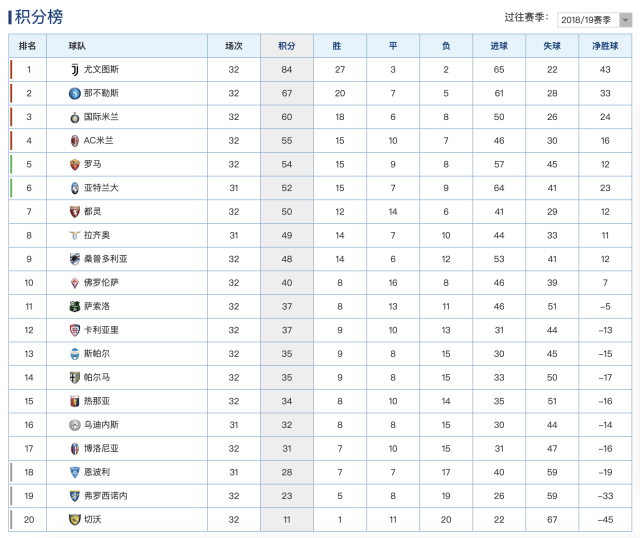Click the Roma (罗马) club crest icon
Image resolution: width=640 pixels, height=538 pixels.
pos(74,164)
